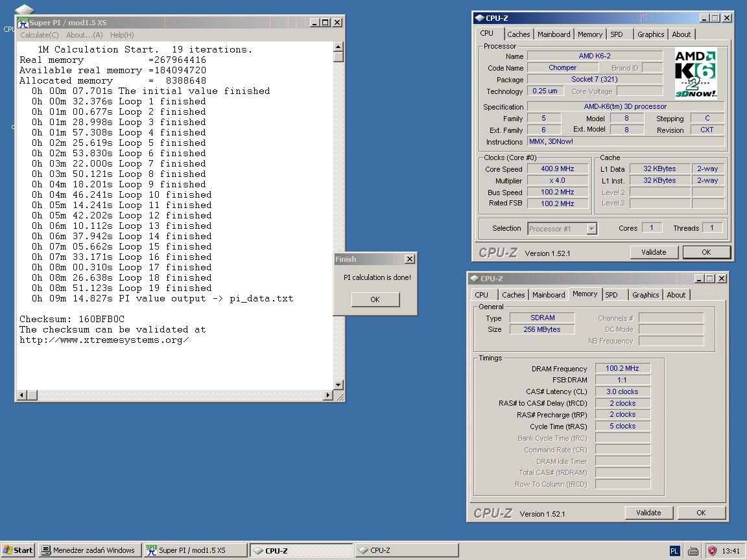Click OK in the upper CPU-Z window
Viewport: 747px width, 560px height.
coord(706,252)
